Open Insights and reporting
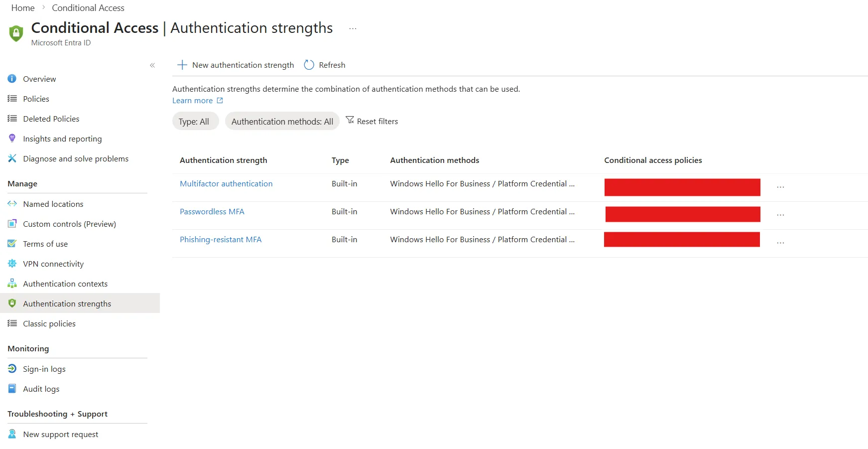 [x=62, y=139]
